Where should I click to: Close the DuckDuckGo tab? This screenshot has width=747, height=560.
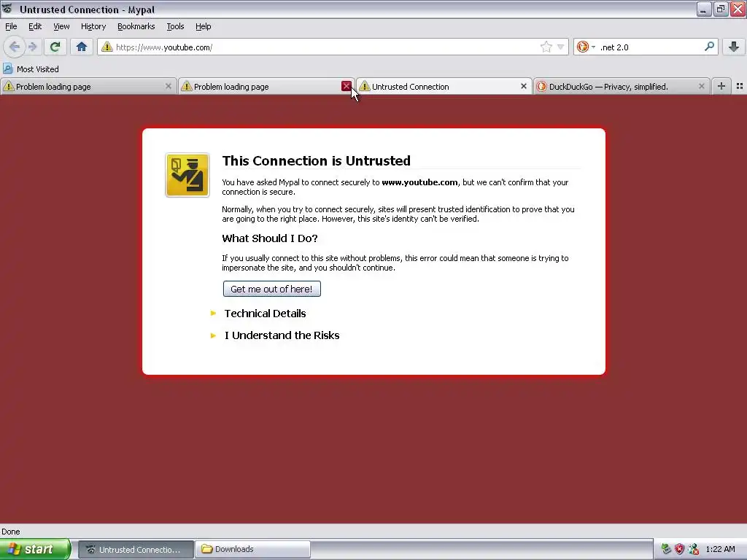(701, 86)
